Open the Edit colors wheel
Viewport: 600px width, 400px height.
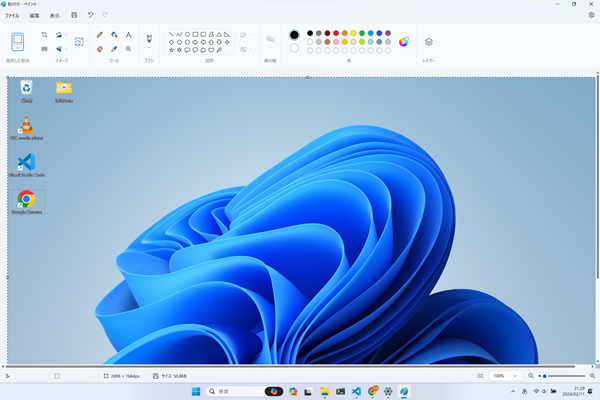404,42
